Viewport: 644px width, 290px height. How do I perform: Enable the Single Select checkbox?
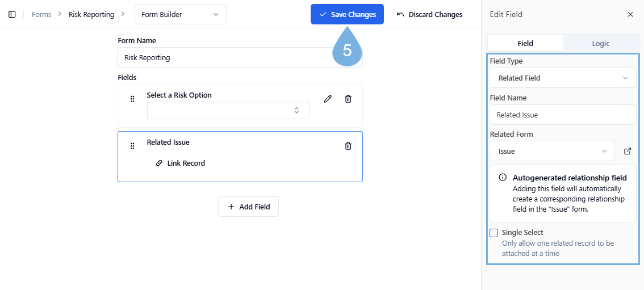[494, 233]
